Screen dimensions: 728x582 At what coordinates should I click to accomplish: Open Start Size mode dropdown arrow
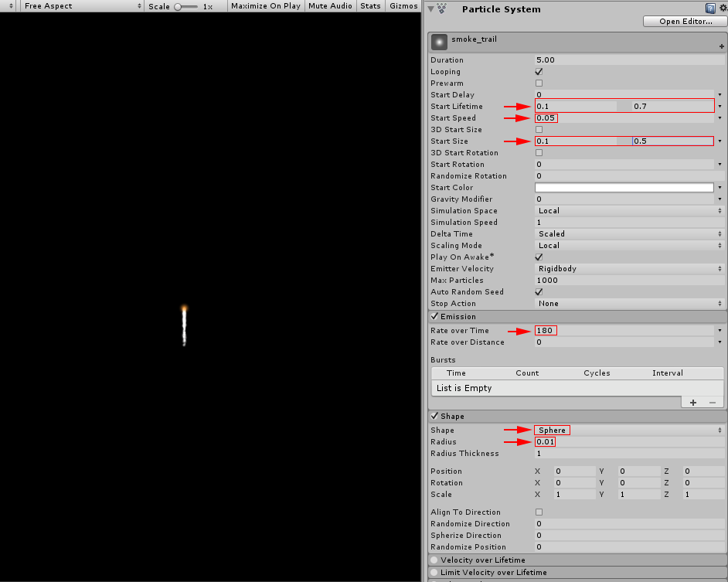pos(720,141)
